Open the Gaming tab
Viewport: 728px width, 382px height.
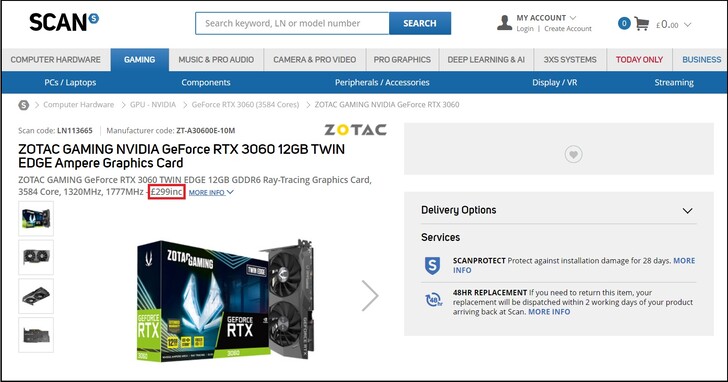pos(140,60)
